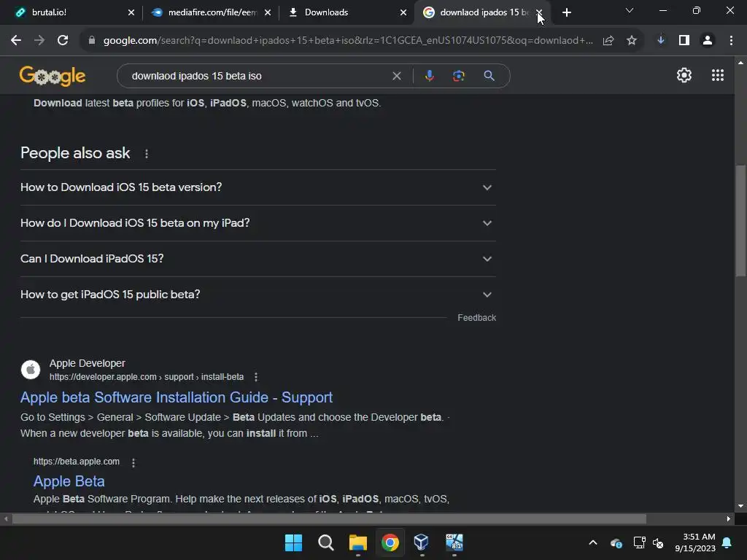Clear the search box text
The width and height of the screenshot is (747, 560).
[x=396, y=76]
